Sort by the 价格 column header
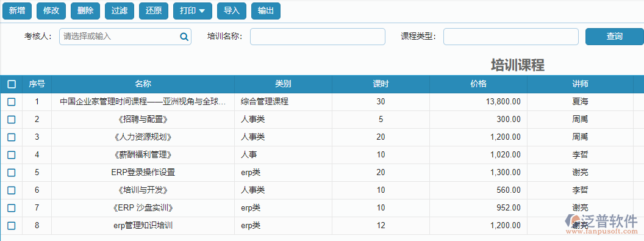The height and width of the screenshot is (241, 644). (x=479, y=84)
